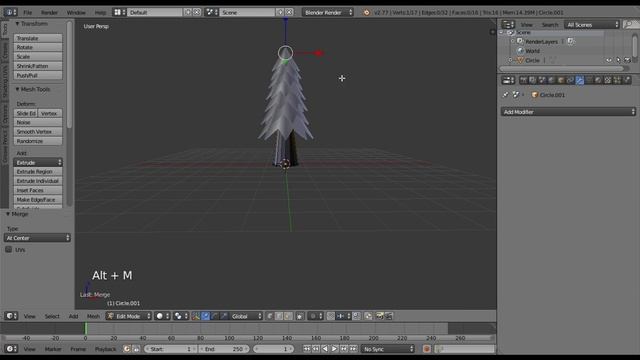Click the play animation button

[x=334, y=349]
